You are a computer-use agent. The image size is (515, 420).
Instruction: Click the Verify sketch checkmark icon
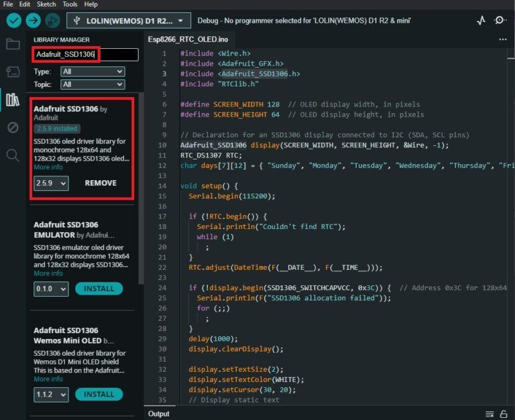14,21
